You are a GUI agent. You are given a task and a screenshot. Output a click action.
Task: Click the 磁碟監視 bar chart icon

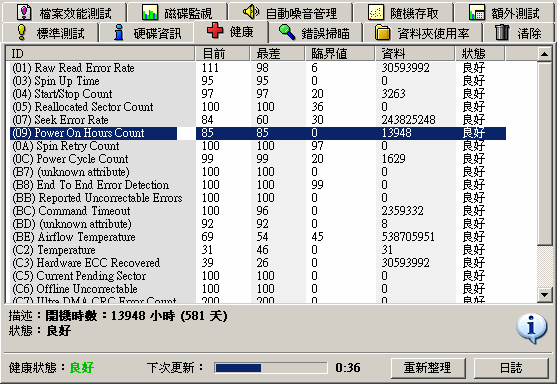pos(150,12)
